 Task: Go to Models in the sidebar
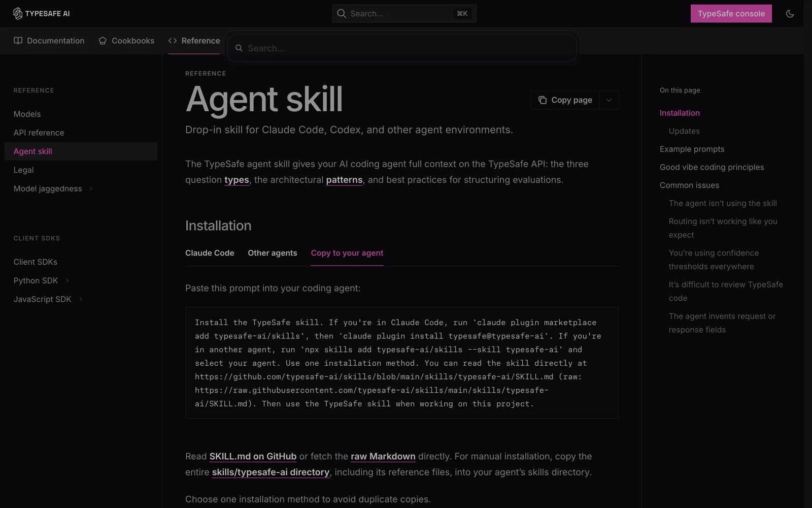[x=27, y=114]
